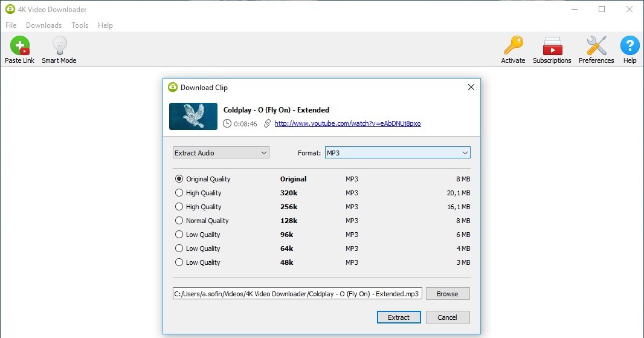
Task: Click the 3 MB size value
Action: click(x=463, y=262)
